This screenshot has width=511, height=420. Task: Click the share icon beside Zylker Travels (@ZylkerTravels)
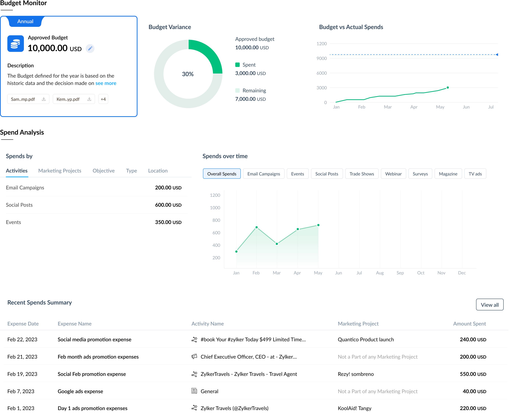click(194, 408)
